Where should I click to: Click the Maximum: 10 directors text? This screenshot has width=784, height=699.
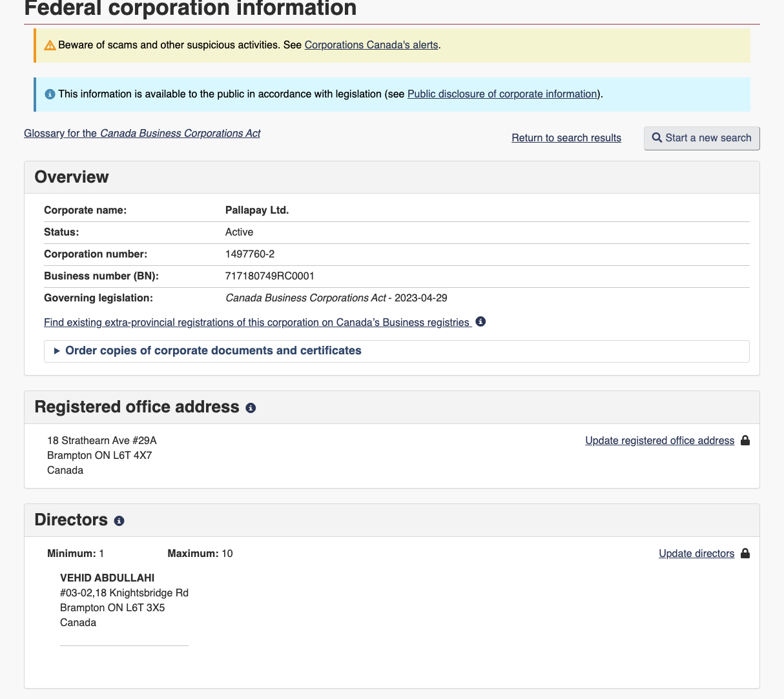tap(200, 554)
